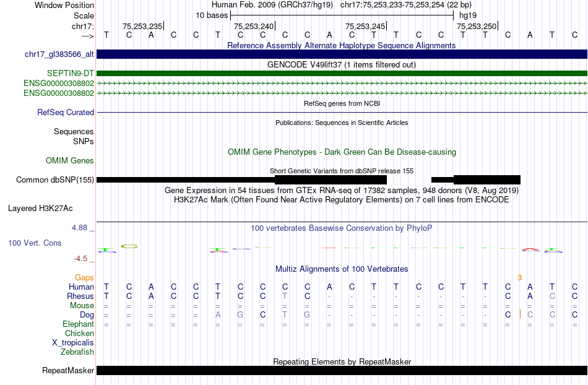Open Short Genetic Variants from dbSNP title
The height and width of the screenshot is (385, 588).
[342, 171]
